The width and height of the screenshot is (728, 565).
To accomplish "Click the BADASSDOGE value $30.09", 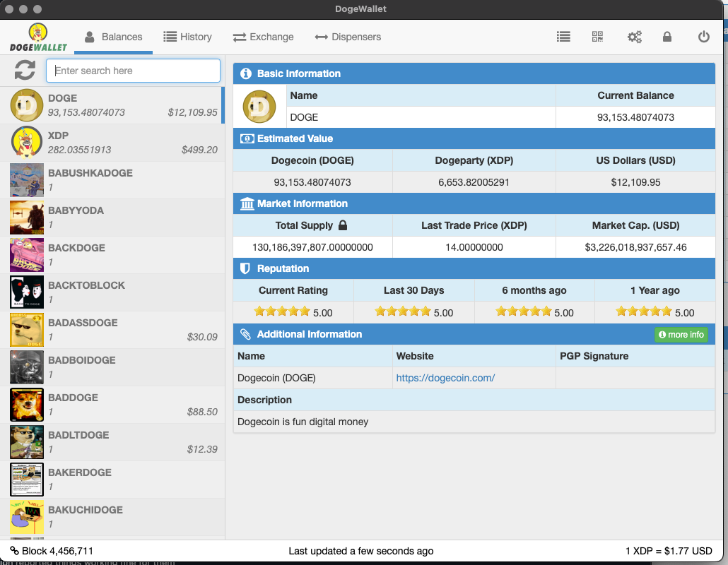I will coord(202,337).
